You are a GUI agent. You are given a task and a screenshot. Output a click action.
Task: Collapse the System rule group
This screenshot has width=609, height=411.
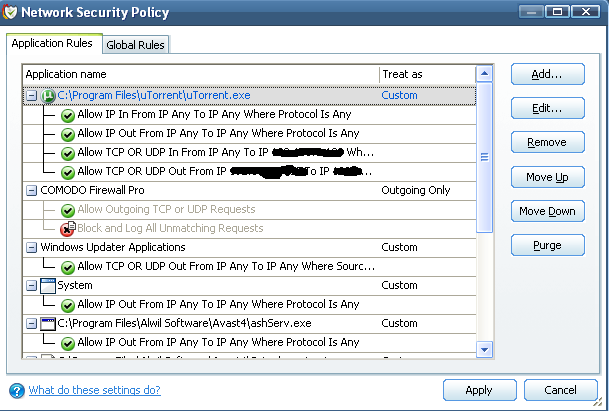click(31, 286)
